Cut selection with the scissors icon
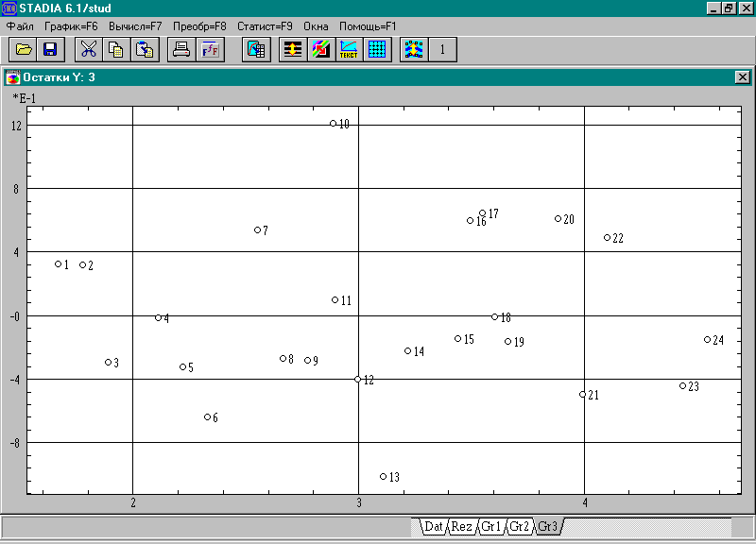This screenshot has width=756, height=544. [x=89, y=49]
